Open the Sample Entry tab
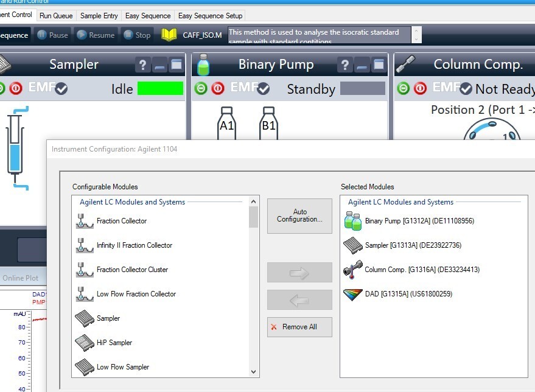Screen dimensions: 535x392 tap(99, 16)
